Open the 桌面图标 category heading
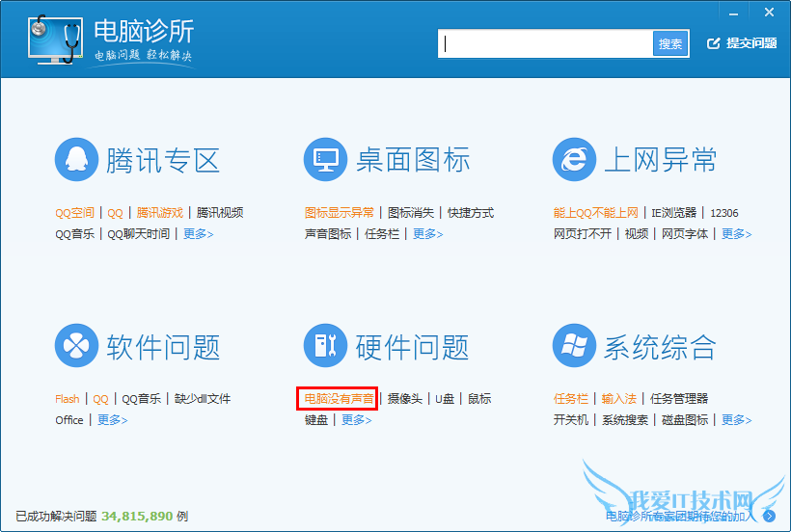 tap(413, 160)
